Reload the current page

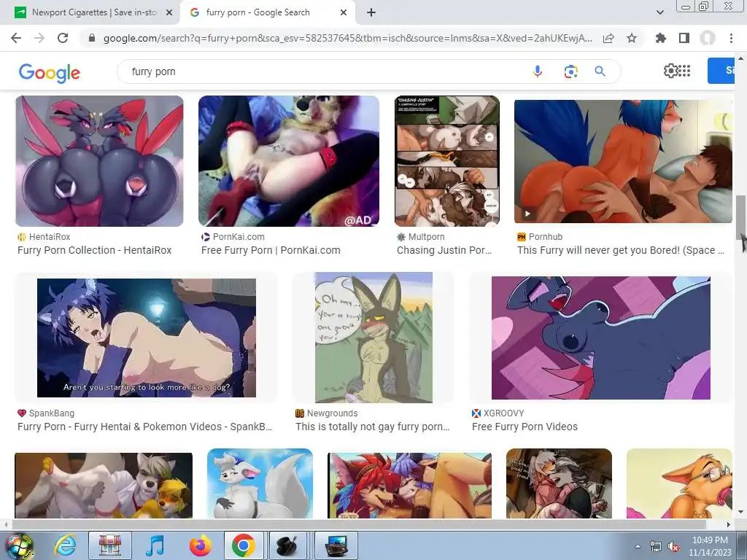63,38
